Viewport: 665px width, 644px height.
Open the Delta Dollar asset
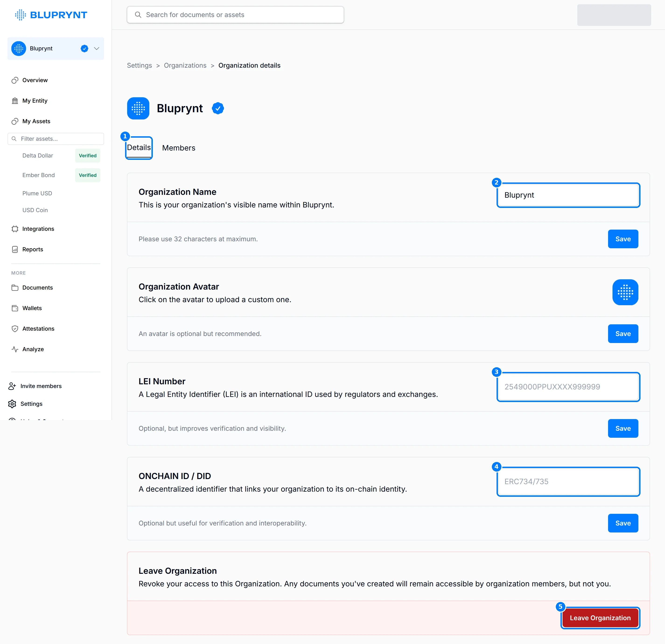(x=38, y=155)
